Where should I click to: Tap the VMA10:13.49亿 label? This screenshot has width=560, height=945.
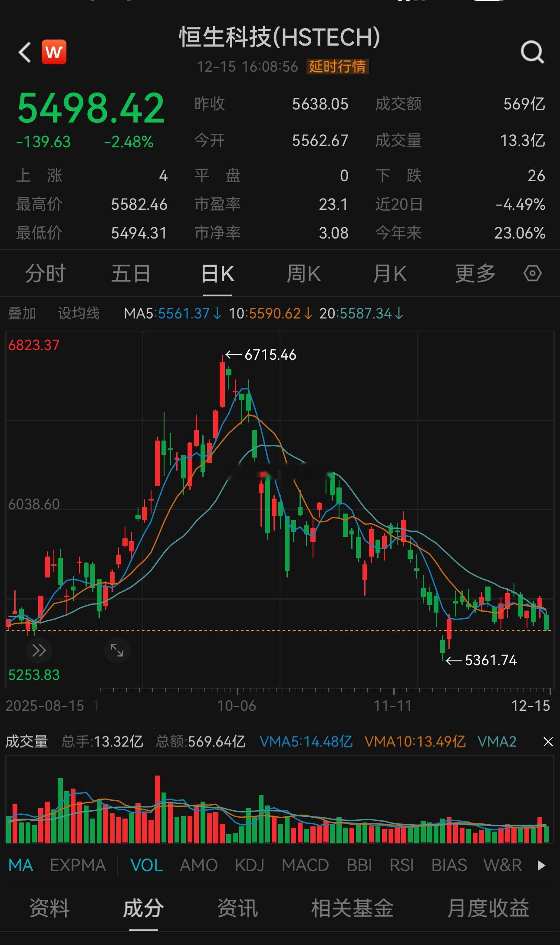pos(415,741)
